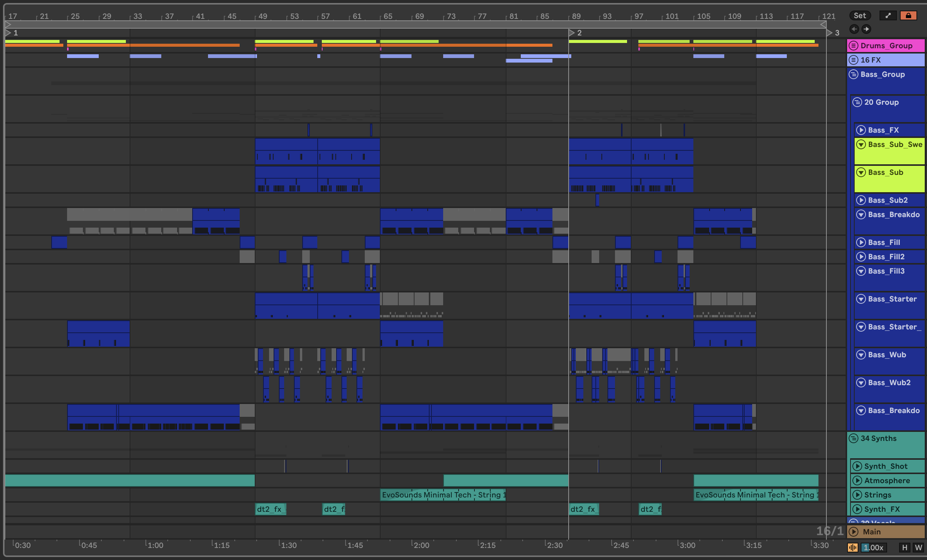The height and width of the screenshot is (560, 927).
Task: Click the Set locator button
Action: pyautogui.click(x=860, y=15)
